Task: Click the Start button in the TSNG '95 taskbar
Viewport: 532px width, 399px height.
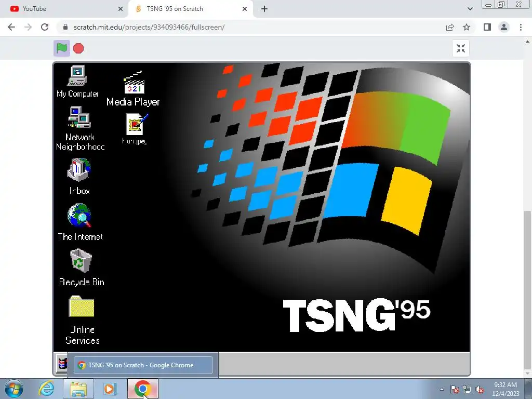Action: (61, 363)
